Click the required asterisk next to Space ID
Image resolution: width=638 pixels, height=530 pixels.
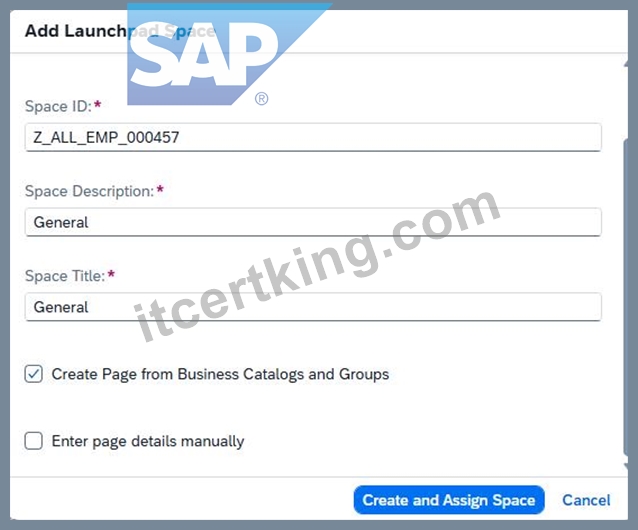pyautogui.click(x=98, y=105)
